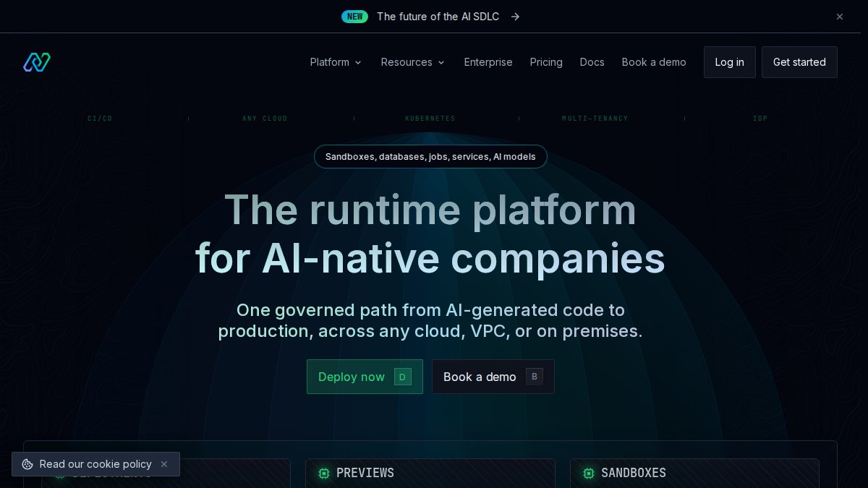The image size is (868, 488).
Task: Click the Get started button
Action: click(x=799, y=62)
